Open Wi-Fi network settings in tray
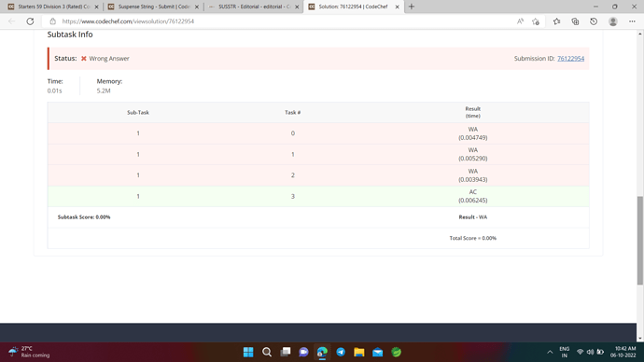The height and width of the screenshot is (362, 644). pos(580,352)
